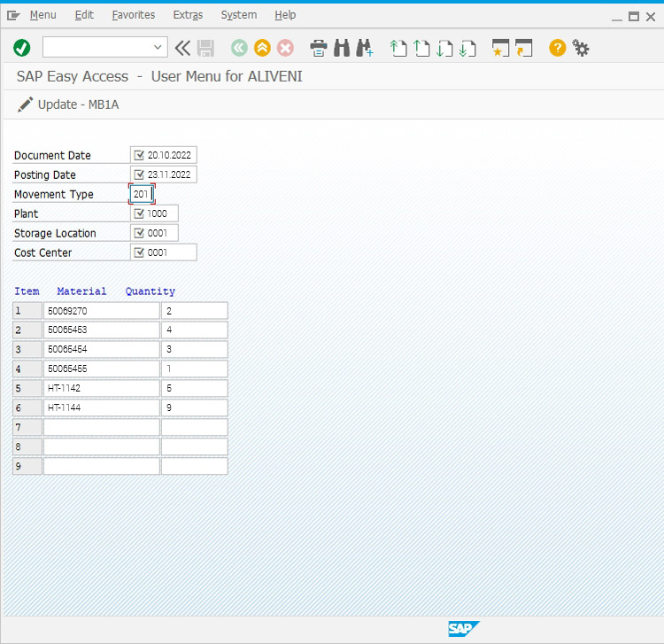Image resolution: width=664 pixels, height=644 pixels.
Task: Click the SAP logo in status bar
Action: (464, 629)
